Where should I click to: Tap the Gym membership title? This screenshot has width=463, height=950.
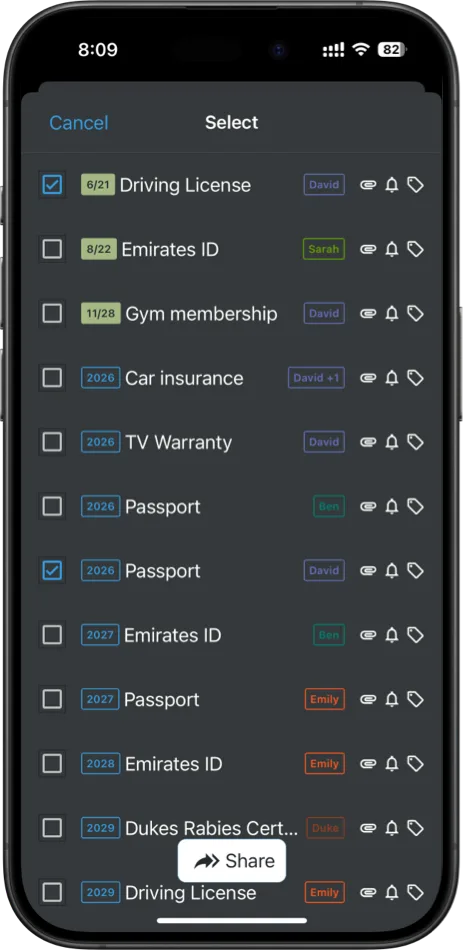point(201,314)
